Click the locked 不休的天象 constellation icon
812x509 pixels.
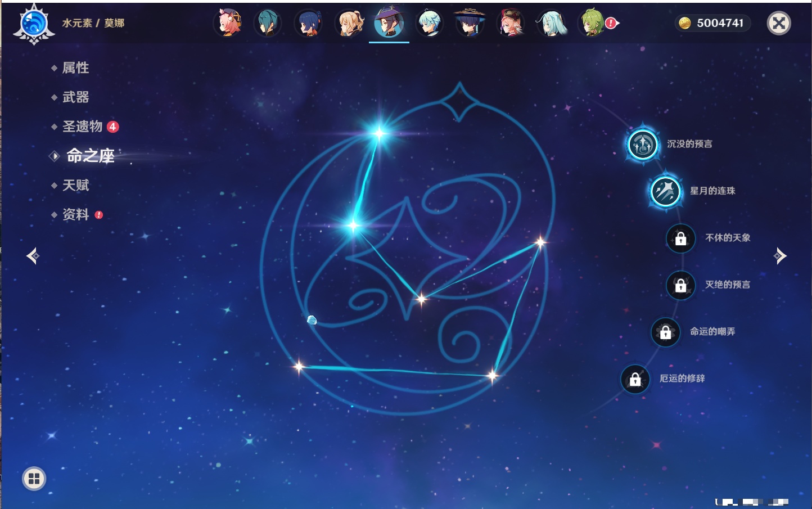(x=681, y=238)
